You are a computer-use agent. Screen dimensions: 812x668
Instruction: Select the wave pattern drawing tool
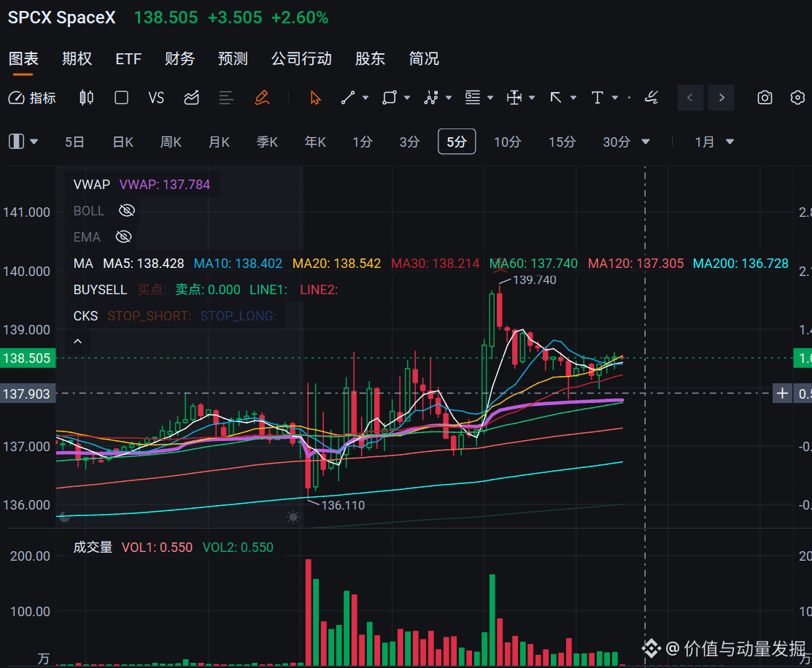(431, 97)
